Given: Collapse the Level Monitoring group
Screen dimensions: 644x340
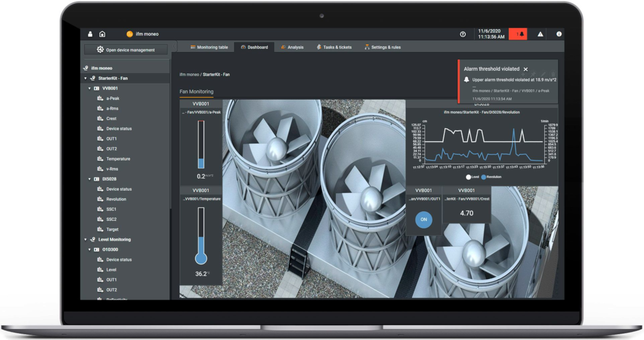Looking at the screenshot, I should coord(85,239).
